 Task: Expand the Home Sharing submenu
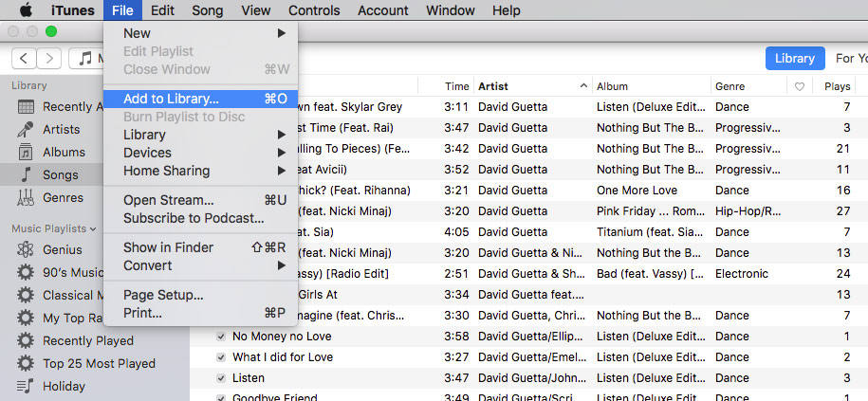[x=200, y=171]
